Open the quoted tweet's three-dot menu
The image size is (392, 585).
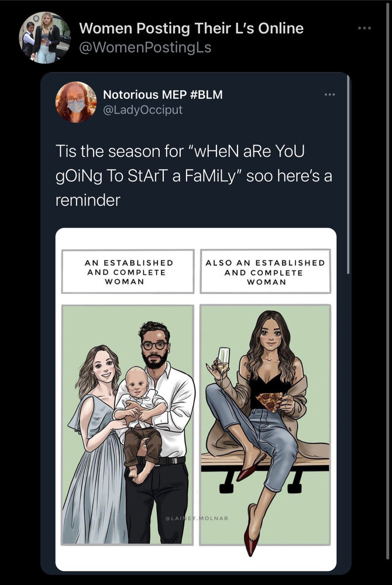click(x=330, y=94)
